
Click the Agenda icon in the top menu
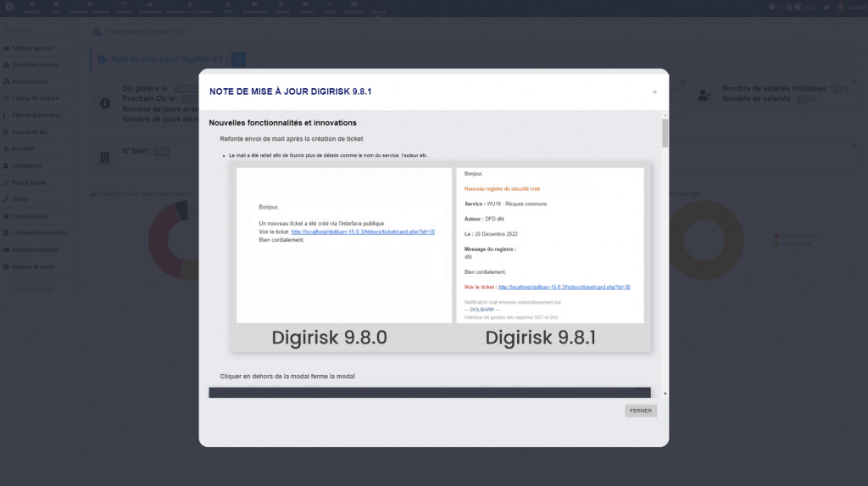click(x=281, y=5)
